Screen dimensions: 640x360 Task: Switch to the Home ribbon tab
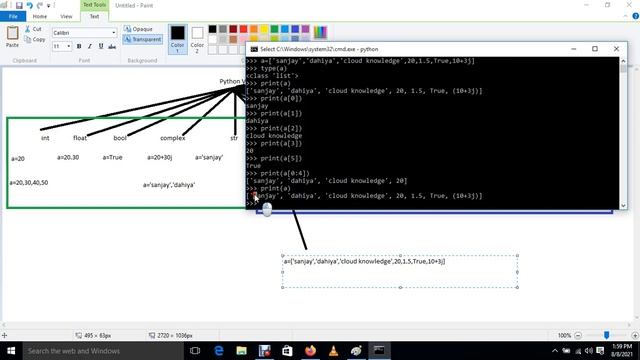click(40, 16)
